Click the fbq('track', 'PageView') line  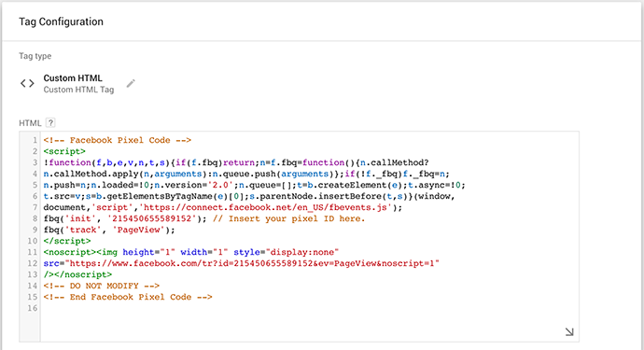pos(109,230)
